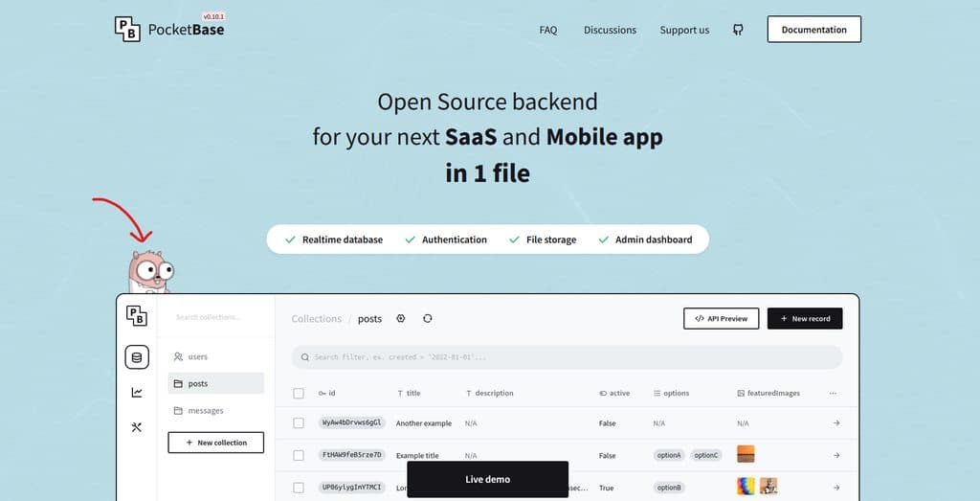The height and width of the screenshot is (501, 980).
Task: Open record arrow for Another example row
Action: click(835, 422)
